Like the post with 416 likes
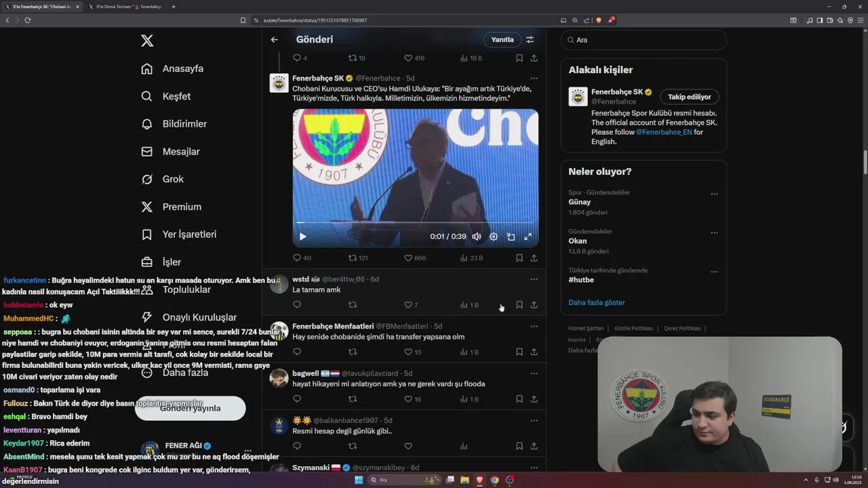 click(414, 58)
